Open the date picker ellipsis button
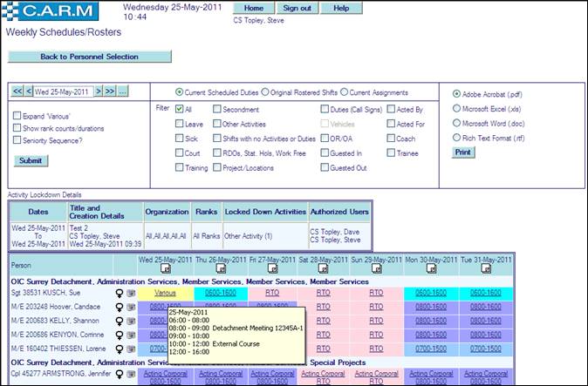 123,91
